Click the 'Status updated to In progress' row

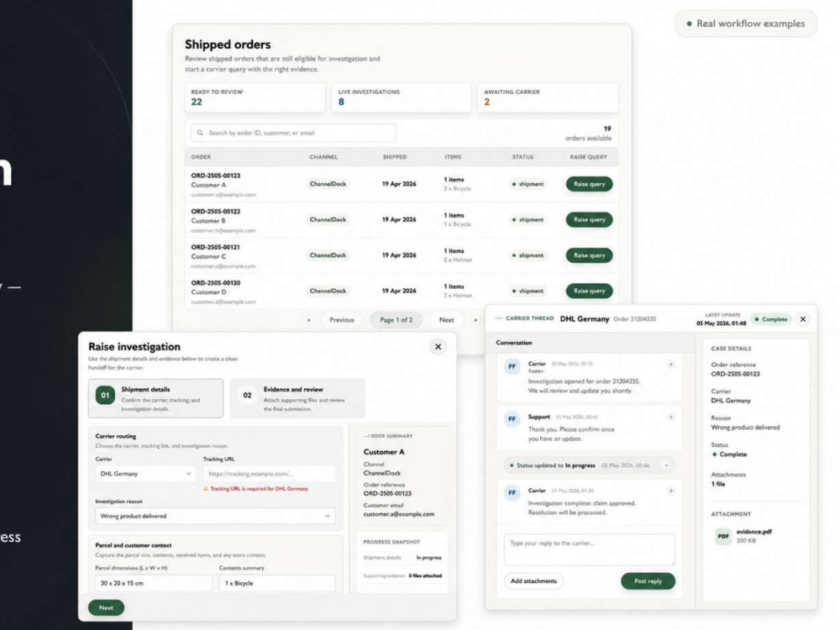click(x=588, y=465)
